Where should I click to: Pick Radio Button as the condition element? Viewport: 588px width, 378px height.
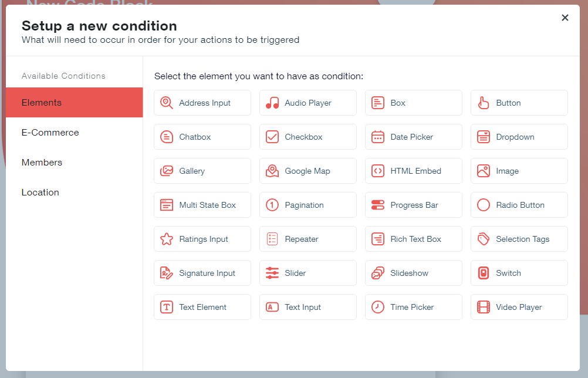(519, 205)
